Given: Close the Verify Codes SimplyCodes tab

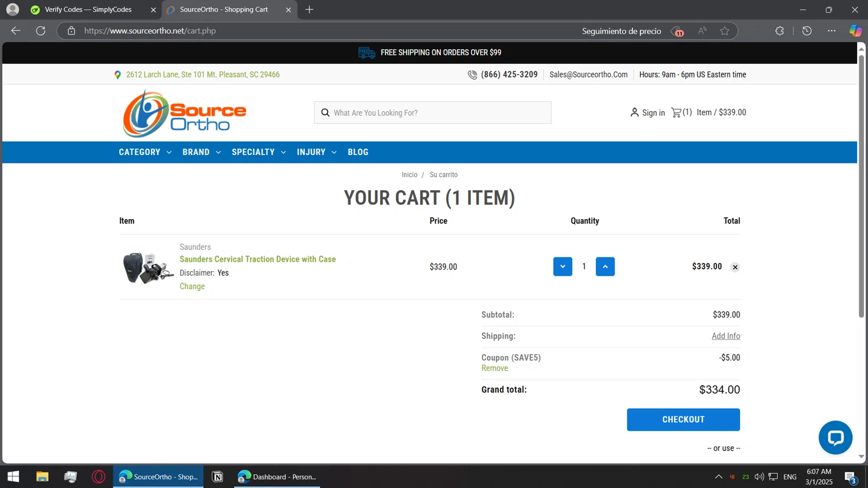Looking at the screenshot, I should [153, 10].
